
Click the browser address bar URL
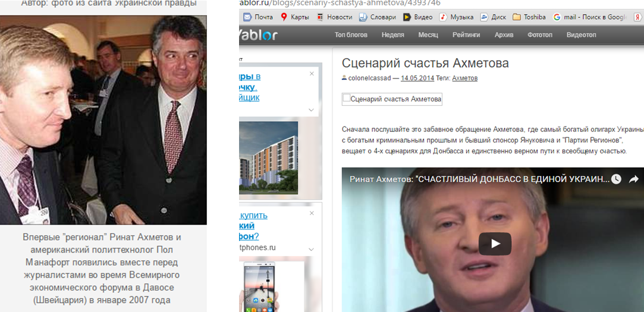click(340, 3)
